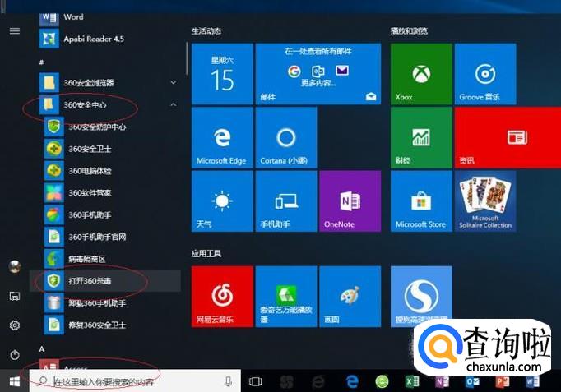Viewport: 561px width, 392px height.
Task: Select 卸载360手机助手
Action: tap(105, 303)
